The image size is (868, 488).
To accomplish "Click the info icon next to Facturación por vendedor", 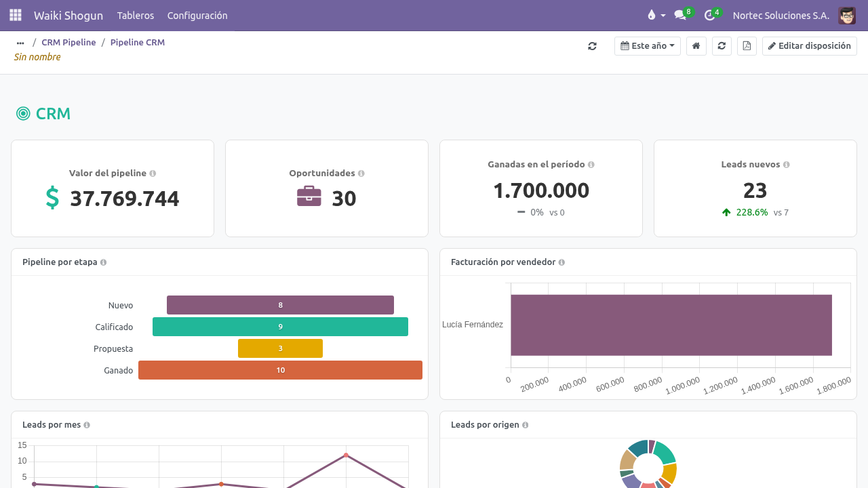I will pos(561,262).
